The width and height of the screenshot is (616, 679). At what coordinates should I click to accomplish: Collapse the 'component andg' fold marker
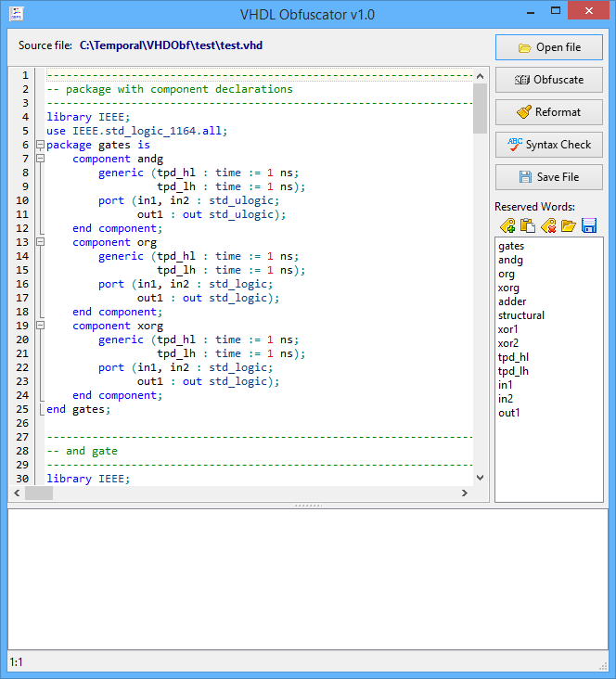coord(40,159)
